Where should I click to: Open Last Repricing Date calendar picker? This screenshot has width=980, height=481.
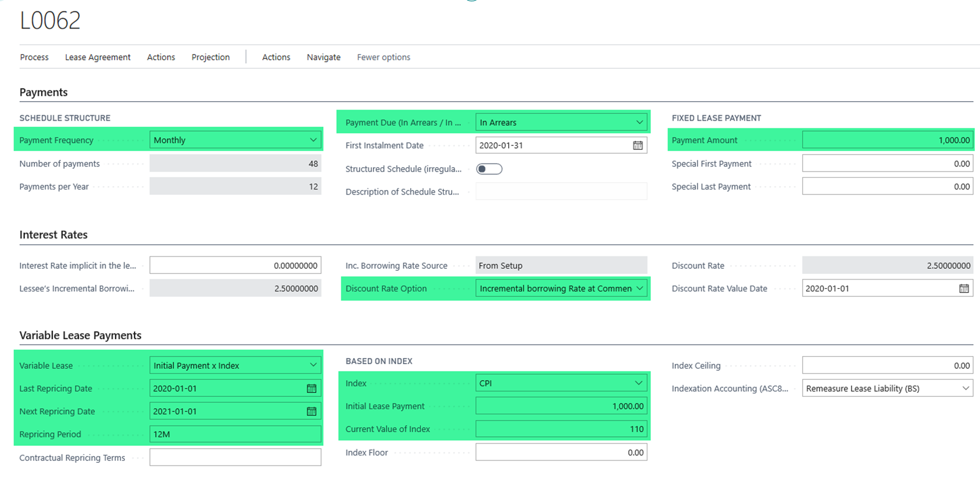[312, 389]
